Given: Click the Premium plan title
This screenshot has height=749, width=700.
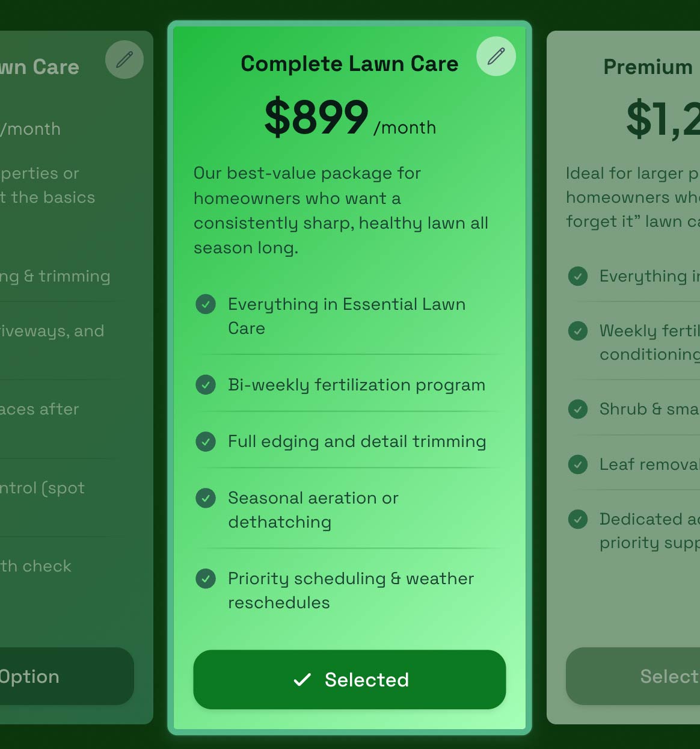Looking at the screenshot, I should coord(649,67).
